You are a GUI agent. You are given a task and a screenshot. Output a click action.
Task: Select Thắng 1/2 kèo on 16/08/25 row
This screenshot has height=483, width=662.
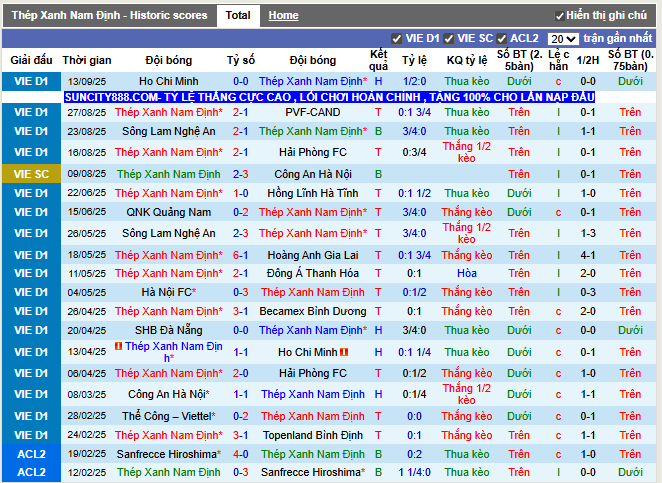tap(467, 152)
